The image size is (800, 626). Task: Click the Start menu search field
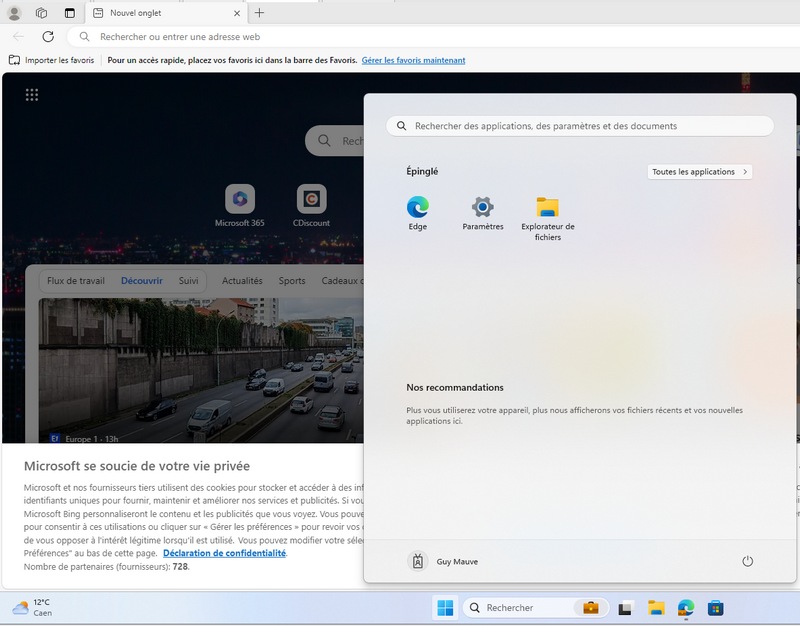tap(580, 126)
